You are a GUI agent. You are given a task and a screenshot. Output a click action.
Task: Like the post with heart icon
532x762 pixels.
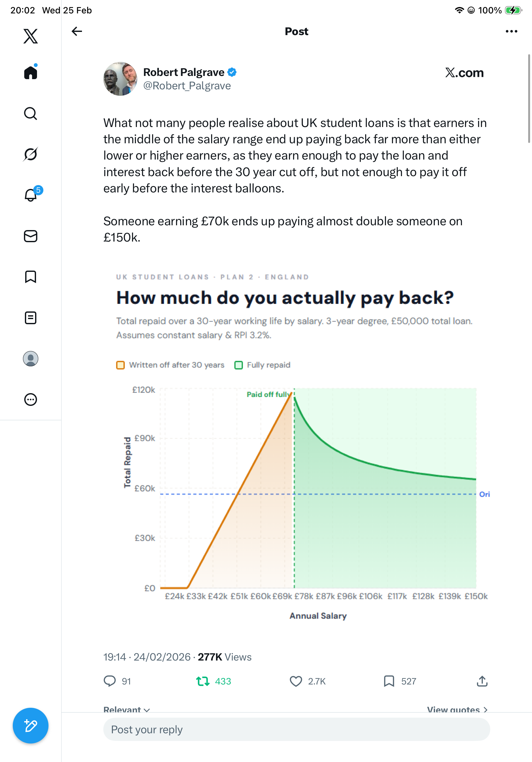[x=296, y=681]
